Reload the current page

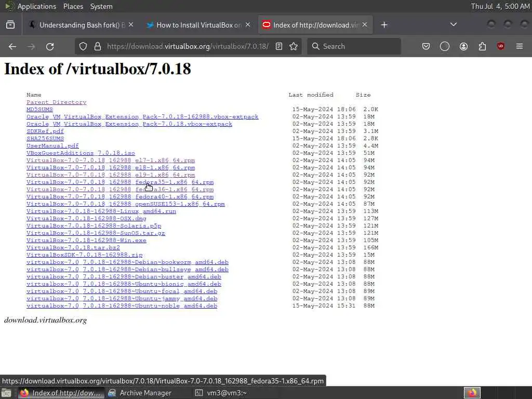pos(50,46)
